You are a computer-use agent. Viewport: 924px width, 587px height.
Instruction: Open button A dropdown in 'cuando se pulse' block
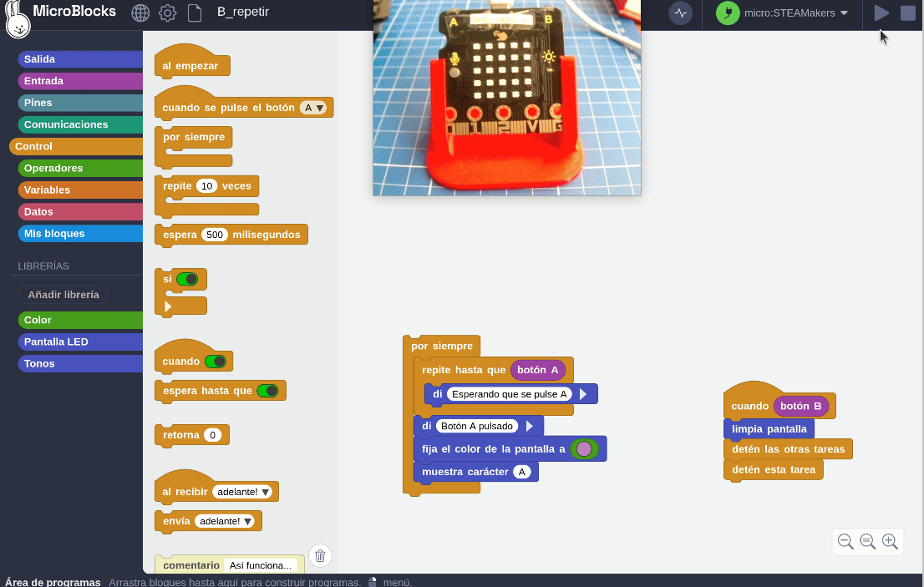tap(313, 108)
